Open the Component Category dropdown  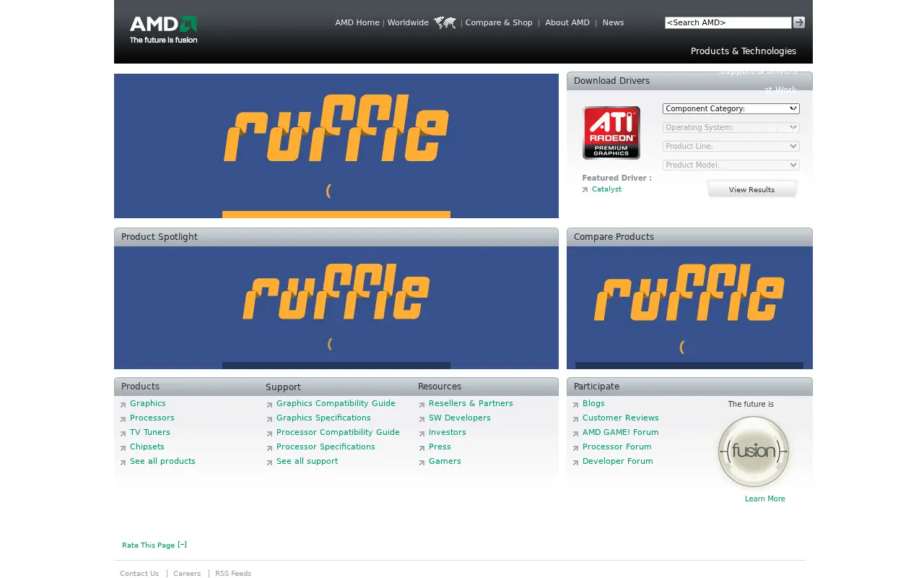(731, 108)
